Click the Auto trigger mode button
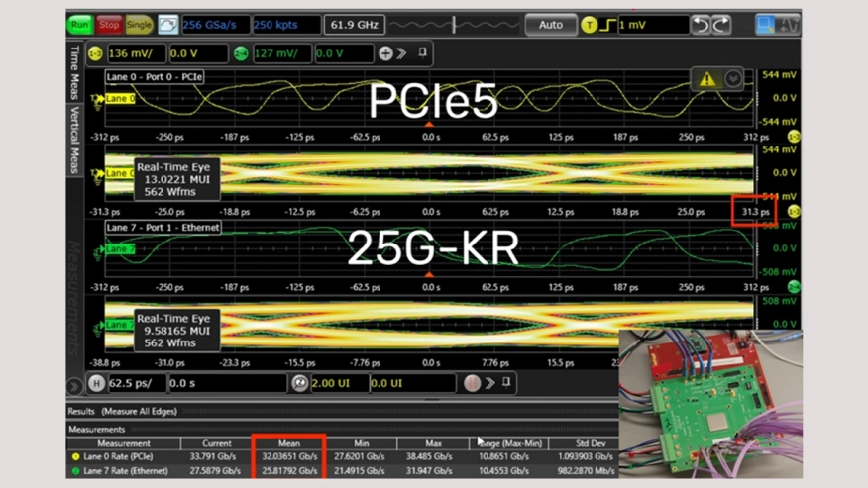Screen dimensions: 868x488 click(550, 25)
